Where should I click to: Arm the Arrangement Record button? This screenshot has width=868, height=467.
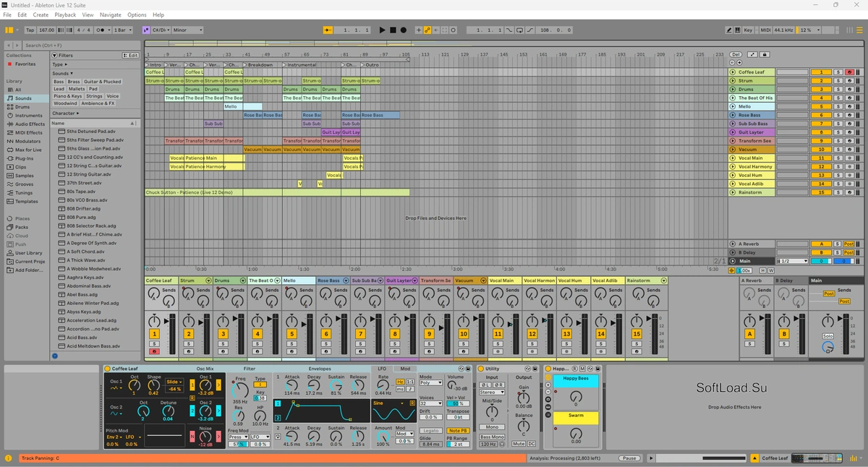[x=404, y=30]
